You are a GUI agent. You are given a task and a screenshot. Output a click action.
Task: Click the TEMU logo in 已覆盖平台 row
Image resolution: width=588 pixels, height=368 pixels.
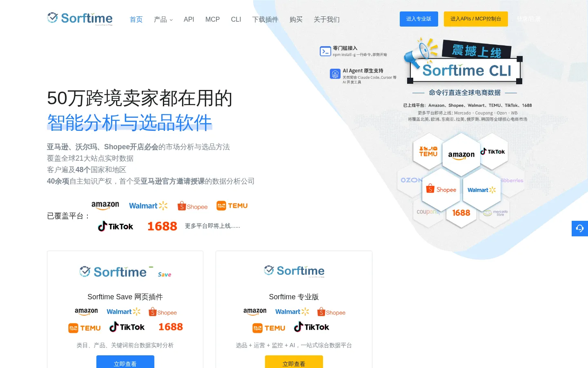click(232, 206)
